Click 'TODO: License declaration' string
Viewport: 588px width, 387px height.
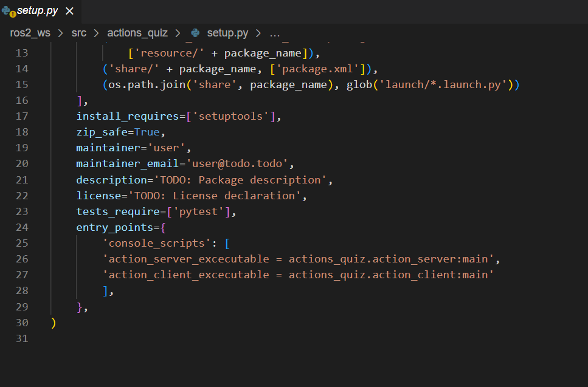pyautogui.click(x=215, y=196)
